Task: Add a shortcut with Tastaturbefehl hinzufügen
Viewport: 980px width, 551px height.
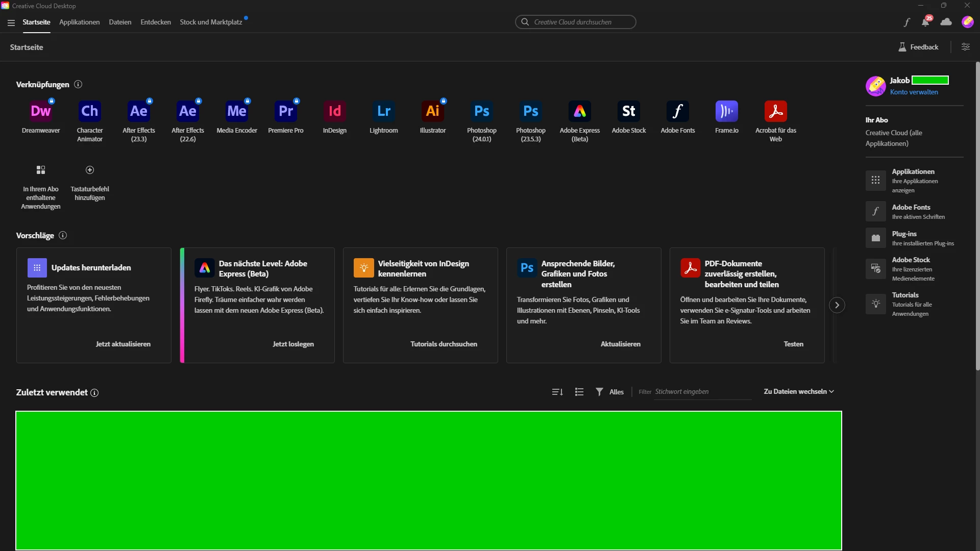Action: [x=90, y=170]
